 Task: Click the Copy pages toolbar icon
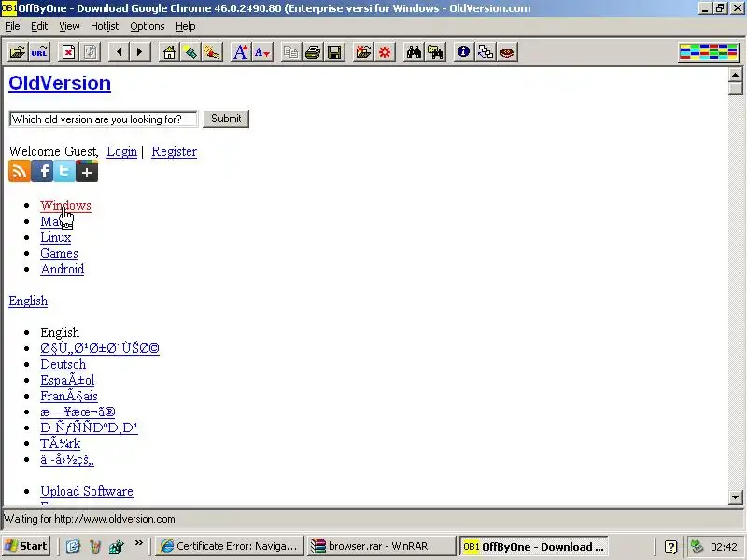pyautogui.click(x=291, y=51)
